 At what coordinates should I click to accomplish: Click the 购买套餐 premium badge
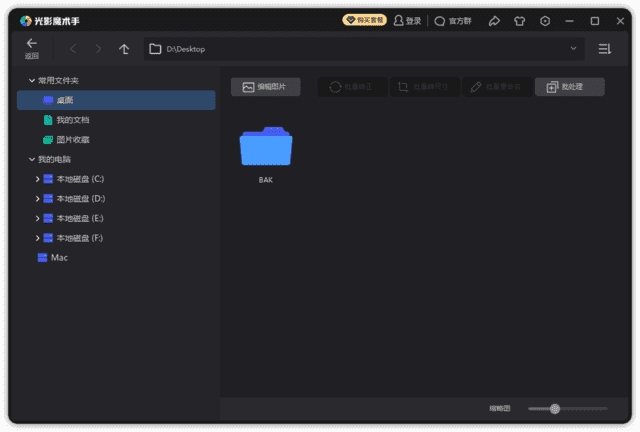[364, 20]
